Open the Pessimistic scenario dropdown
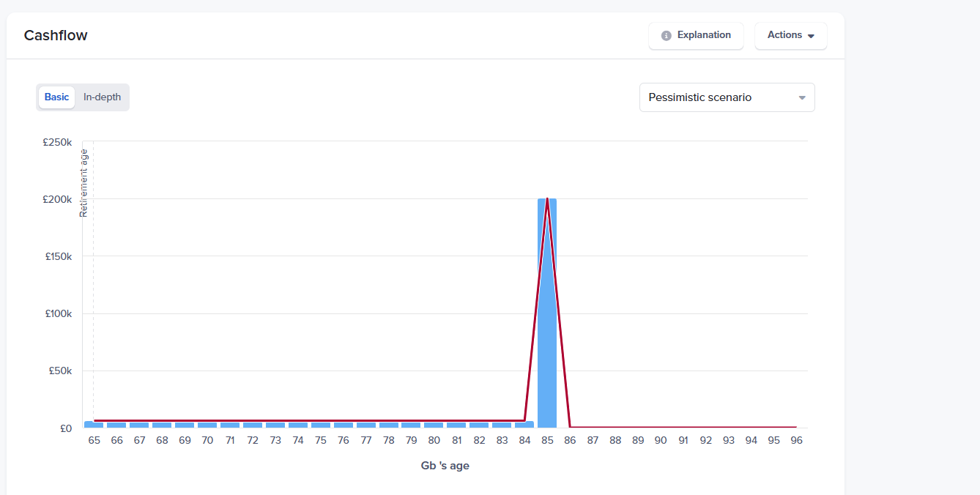 pos(727,97)
